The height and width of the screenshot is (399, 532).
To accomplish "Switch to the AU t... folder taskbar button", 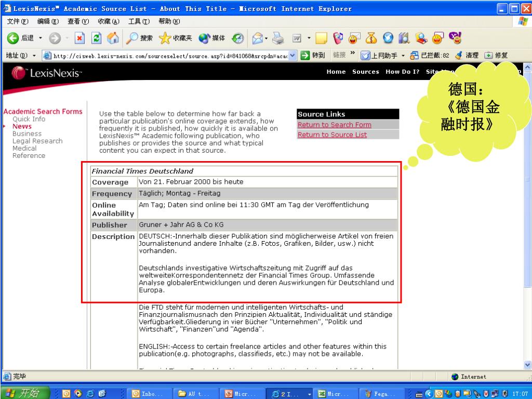I will click(x=196, y=394).
